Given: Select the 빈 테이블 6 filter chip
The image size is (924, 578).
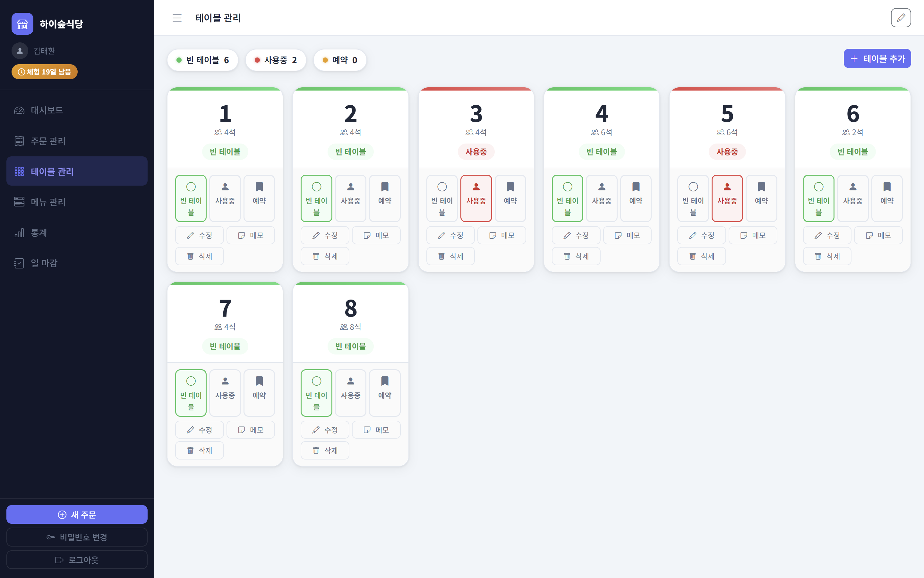Looking at the screenshot, I should (203, 60).
